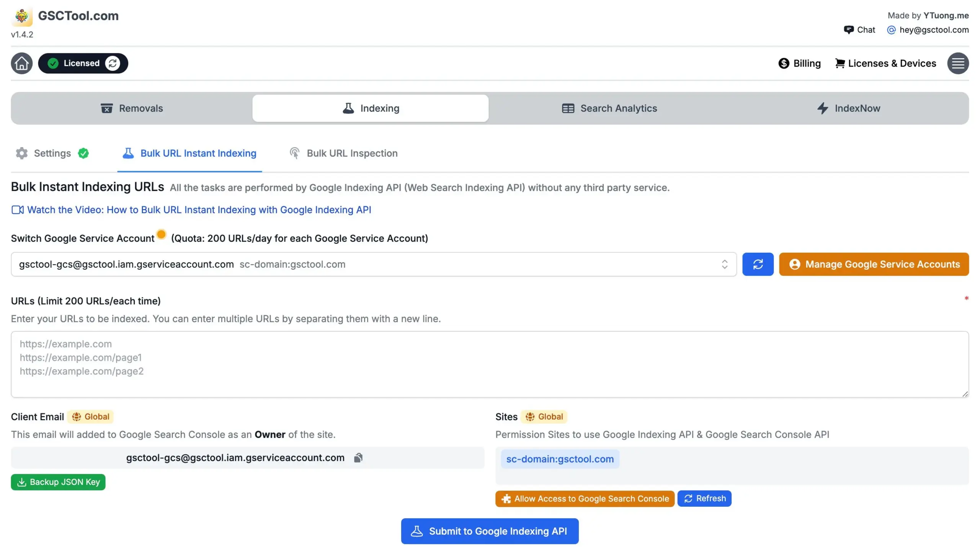980x553 pixels.
Task: Open the IndexNow tab
Action: pyautogui.click(x=848, y=108)
